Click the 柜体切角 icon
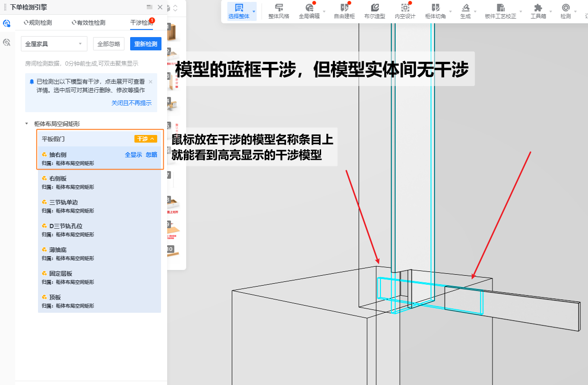588x385 pixels. point(435,11)
